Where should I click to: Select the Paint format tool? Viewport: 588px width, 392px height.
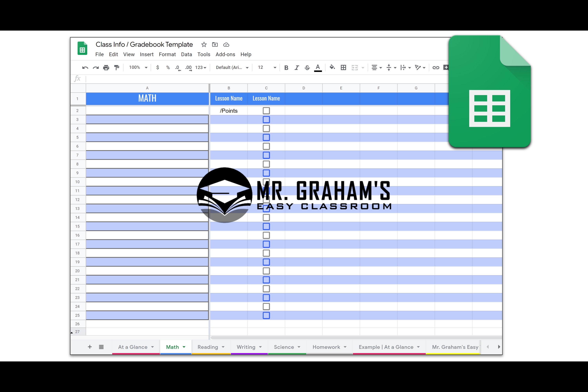coord(117,67)
